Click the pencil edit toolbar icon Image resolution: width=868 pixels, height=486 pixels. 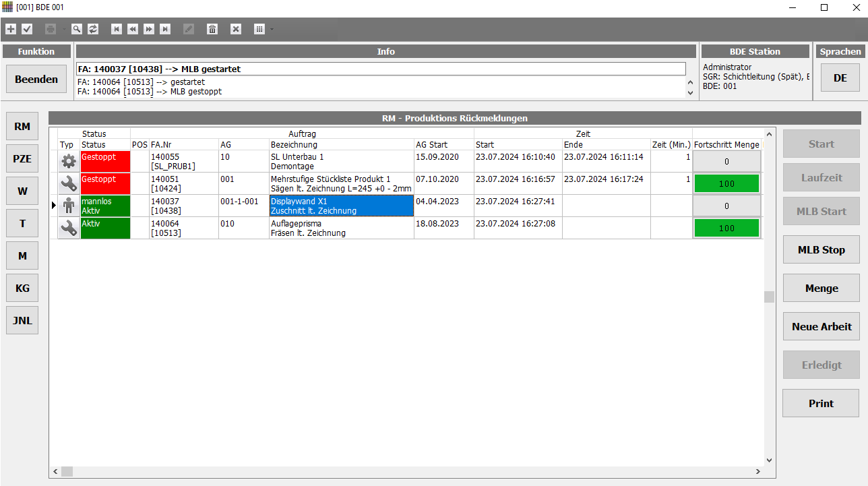click(189, 29)
